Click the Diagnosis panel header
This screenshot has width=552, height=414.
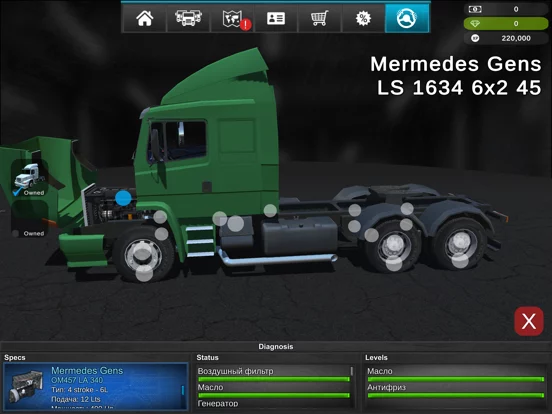(276, 346)
